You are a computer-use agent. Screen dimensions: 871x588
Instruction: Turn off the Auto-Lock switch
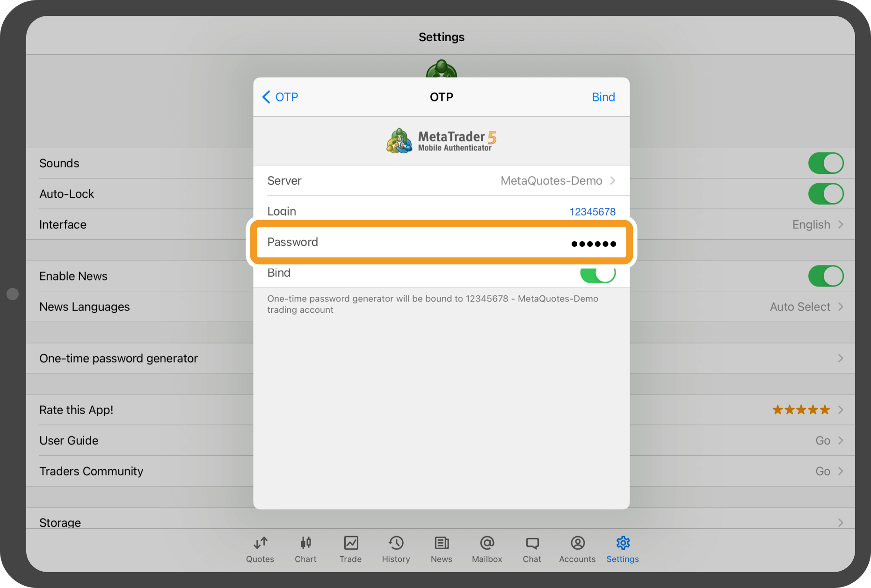[x=825, y=194]
